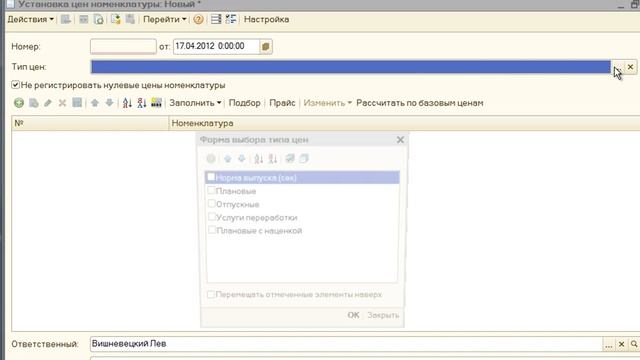Screen dimensions: 640x360
Task: Click the create-based-on document icon with plus
Action: (116, 19)
